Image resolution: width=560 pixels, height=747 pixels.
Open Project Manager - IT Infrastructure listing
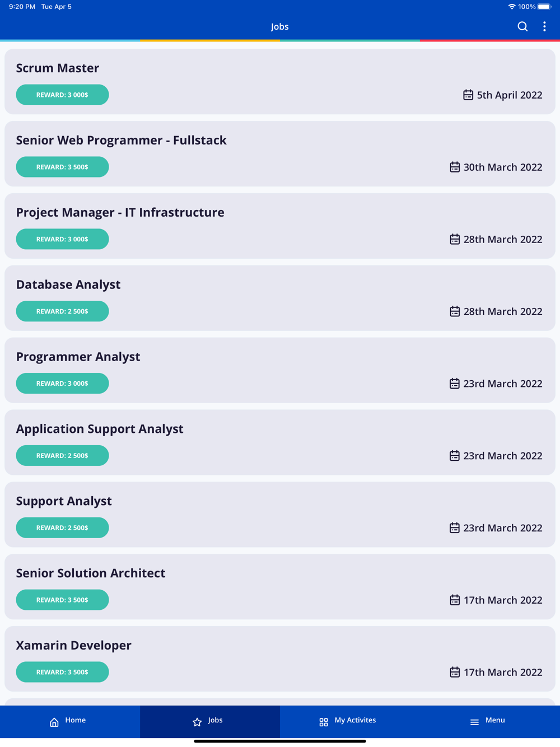(x=120, y=212)
